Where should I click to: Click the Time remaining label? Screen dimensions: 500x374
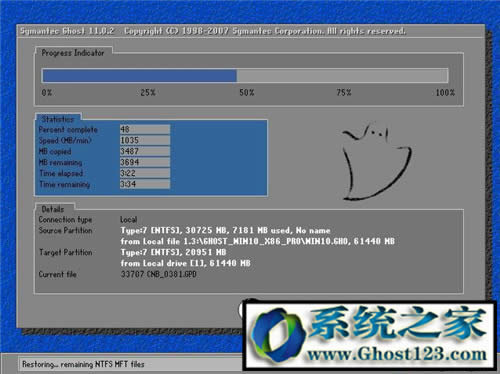(x=65, y=185)
